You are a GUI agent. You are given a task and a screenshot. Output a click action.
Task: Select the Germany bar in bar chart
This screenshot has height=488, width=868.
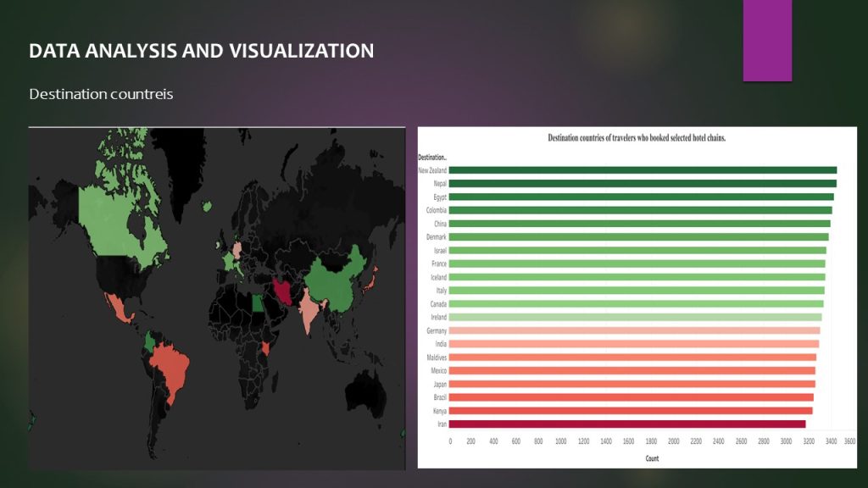(634, 330)
